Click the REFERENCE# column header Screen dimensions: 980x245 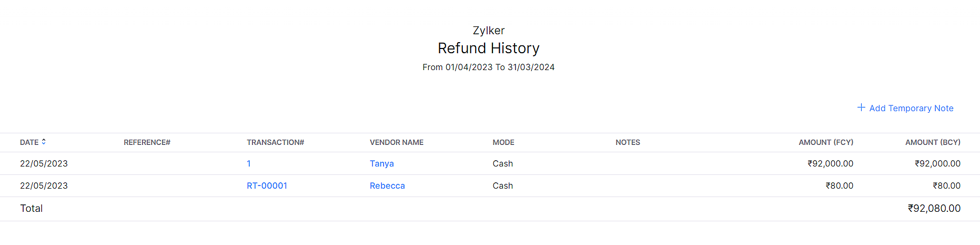click(x=147, y=142)
